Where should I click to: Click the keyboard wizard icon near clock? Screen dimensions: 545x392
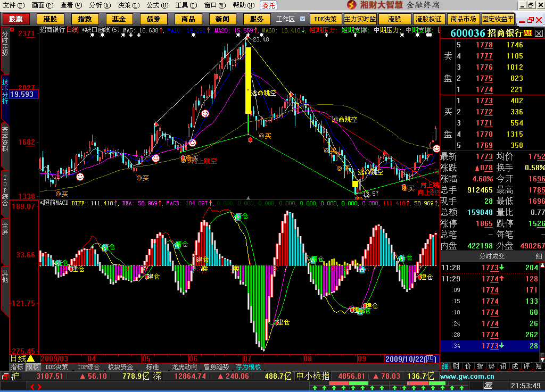pos(488,386)
